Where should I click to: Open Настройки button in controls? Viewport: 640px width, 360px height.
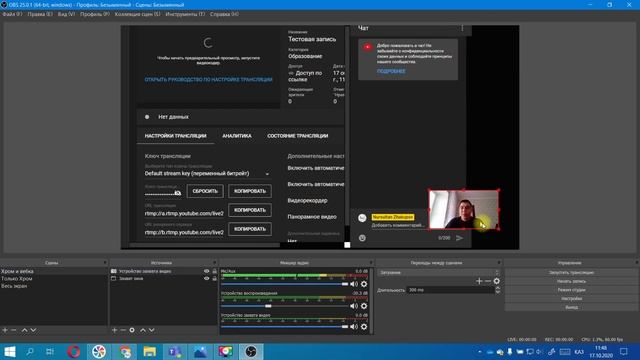coord(571,299)
